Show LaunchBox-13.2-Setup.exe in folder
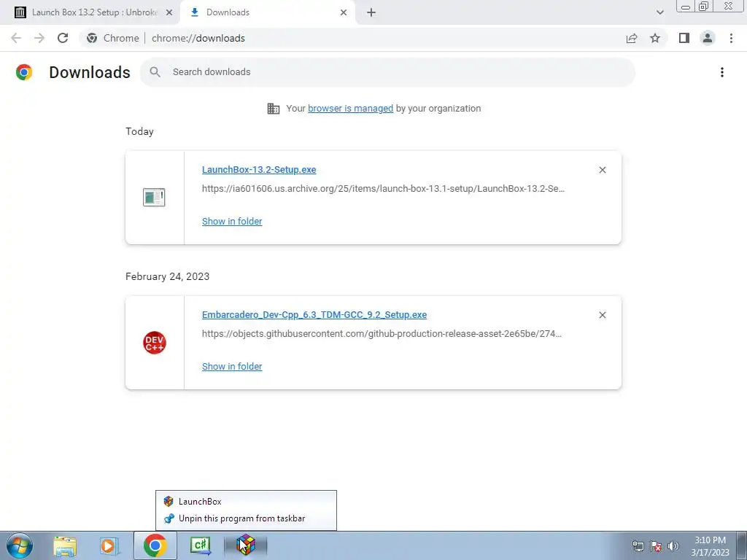This screenshot has width=747, height=560. click(232, 222)
